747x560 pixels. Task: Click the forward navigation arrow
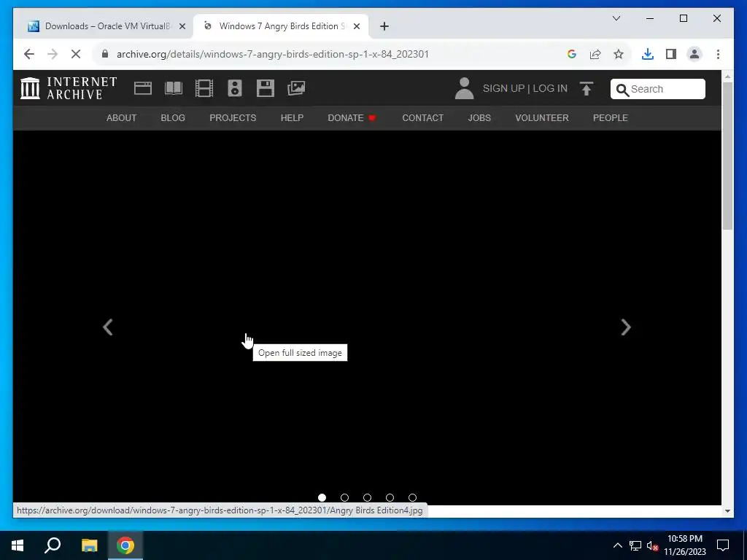[53, 54]
